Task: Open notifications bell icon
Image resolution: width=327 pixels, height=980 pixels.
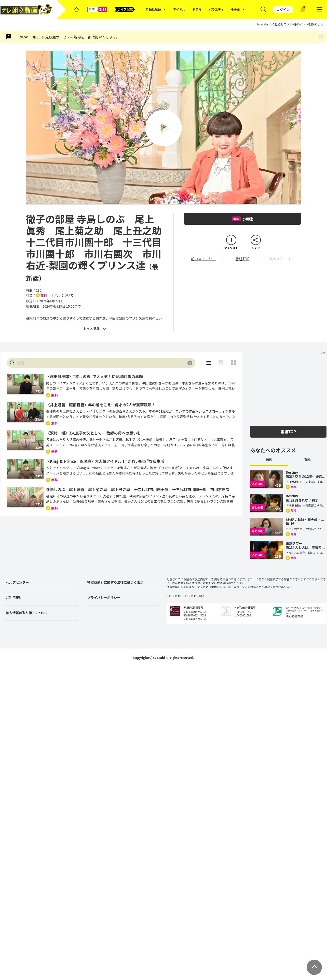Action: coord(303,9)
